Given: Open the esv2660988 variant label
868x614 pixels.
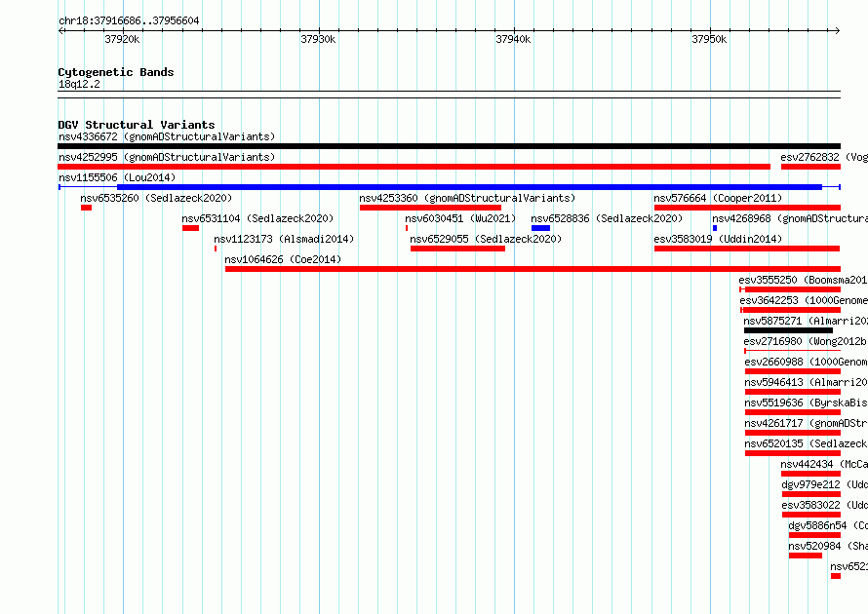Looking at the screenshot, I should pos(806,362).
